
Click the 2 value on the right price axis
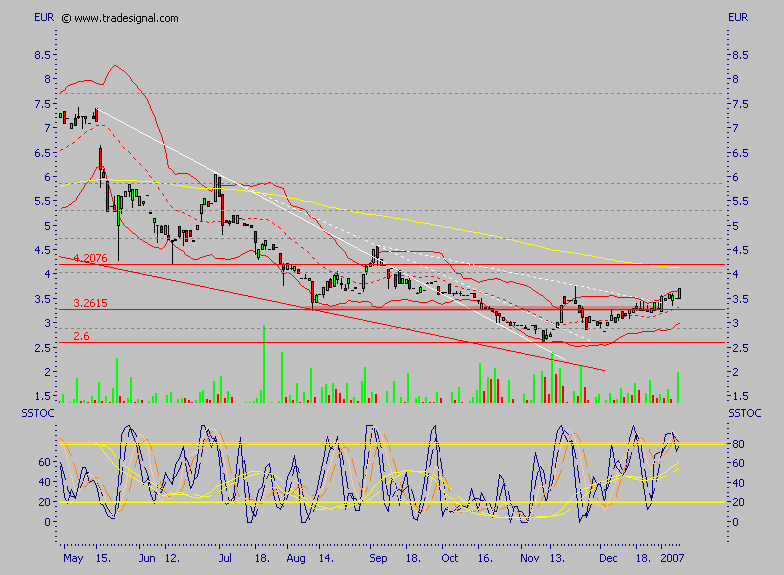click(x=736, y=372)
